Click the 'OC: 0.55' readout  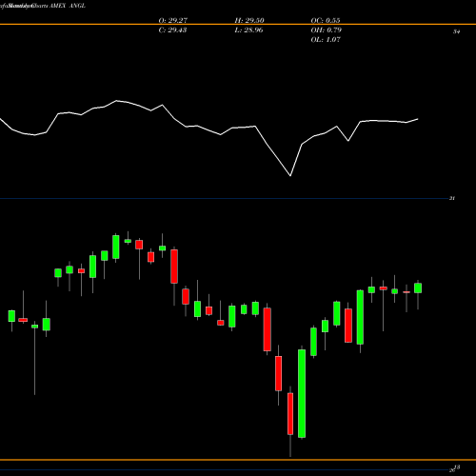326,21
